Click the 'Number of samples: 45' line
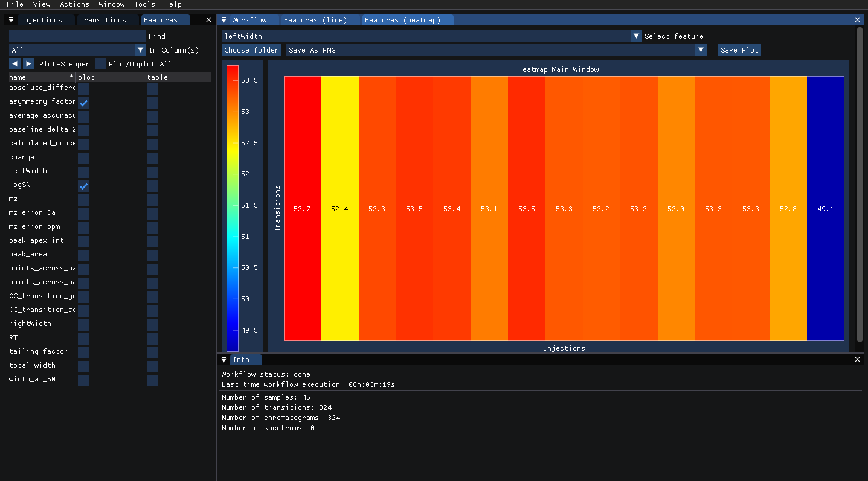Screen dimensions: 868x481 [266, 397]
